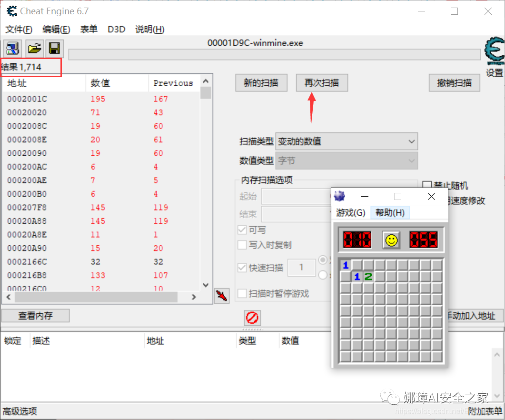Click the 结束 stop address field
Screen dimensions: 505x420
coord(297,214)
